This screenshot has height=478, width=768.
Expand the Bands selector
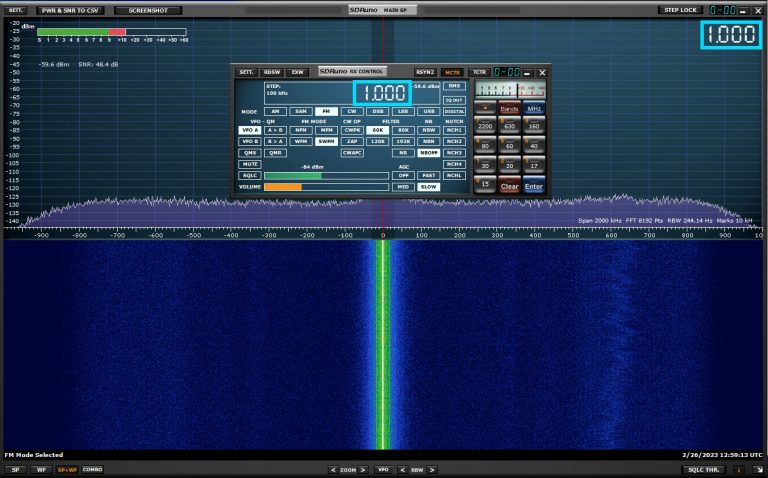[509, 108]
